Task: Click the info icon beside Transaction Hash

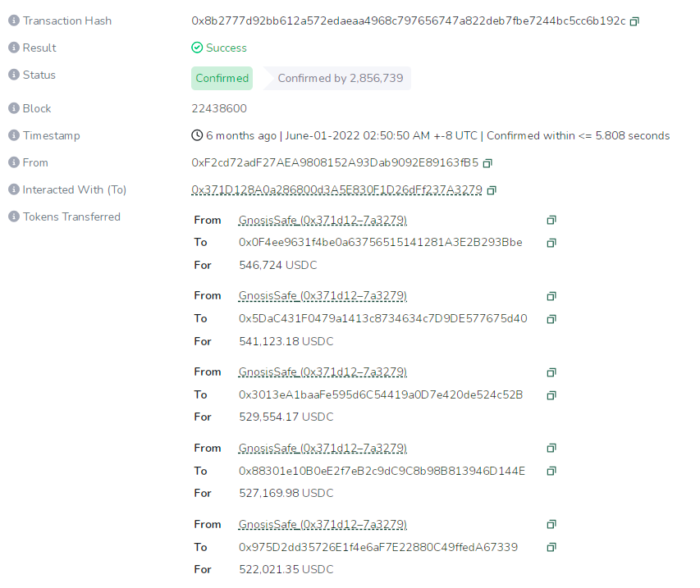Action: tap(14, 21)
